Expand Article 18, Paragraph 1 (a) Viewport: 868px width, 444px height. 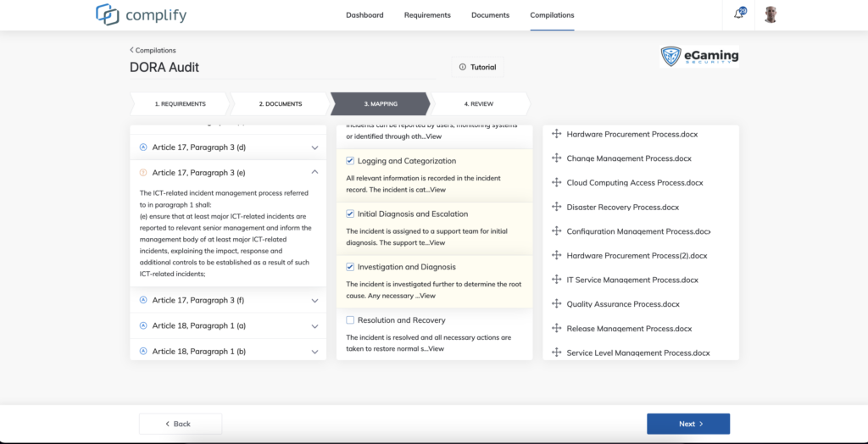coord(314,325)
